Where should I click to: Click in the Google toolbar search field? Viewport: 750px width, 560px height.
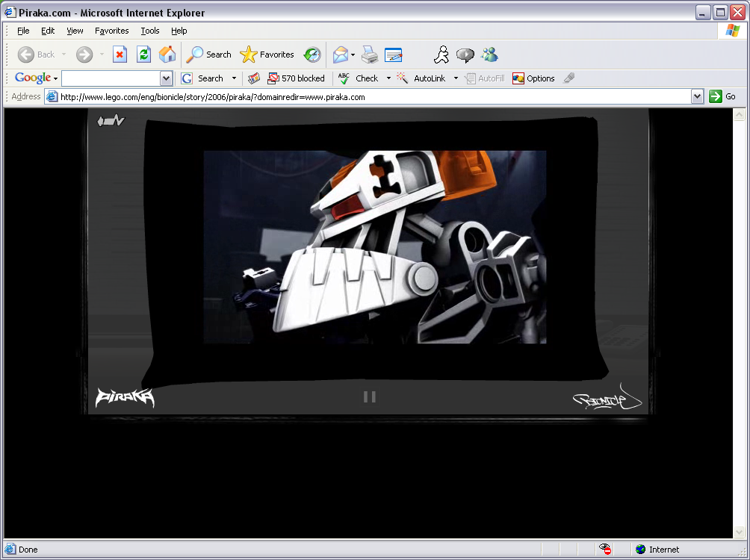111,78
